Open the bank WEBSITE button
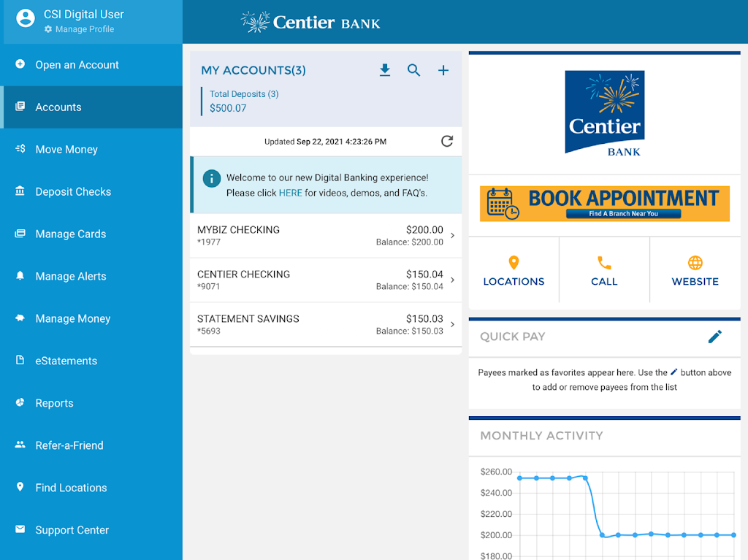Screen dimensions: 748x560 [695, 270]
